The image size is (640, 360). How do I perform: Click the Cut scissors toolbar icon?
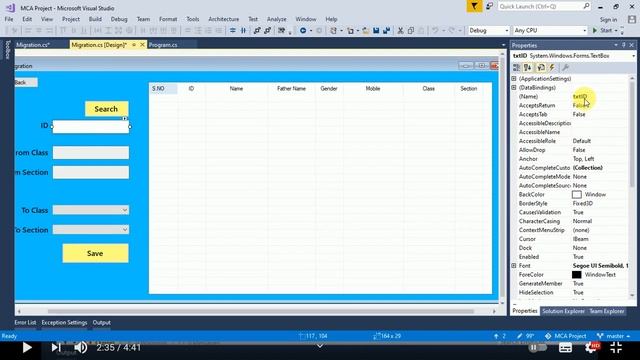pos(400,31)
